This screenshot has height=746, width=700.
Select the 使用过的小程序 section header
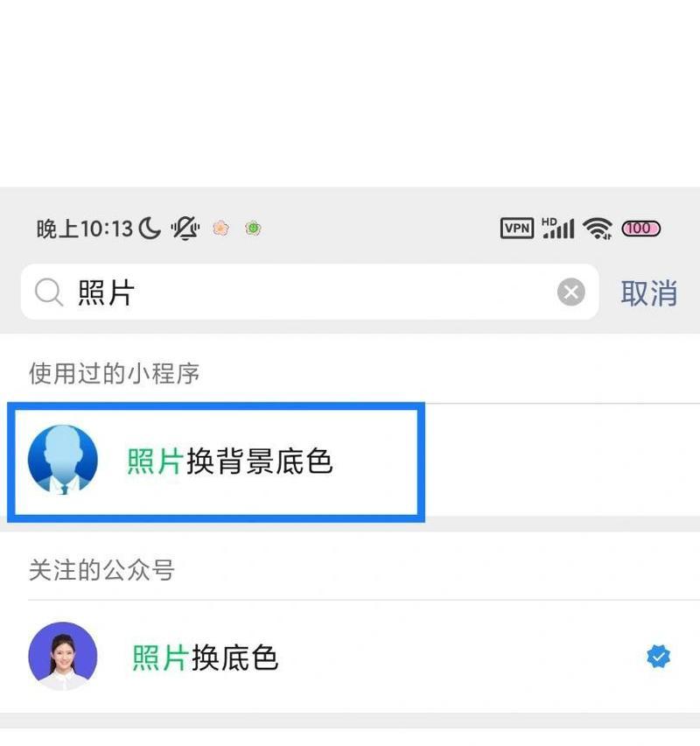pyautogui.click(x=114, y=373)
